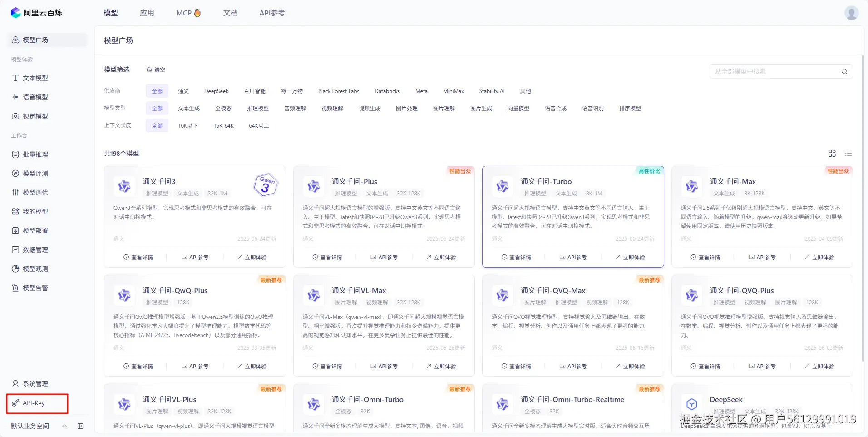
Task: Click the 视觉模型 camera icon
Action: [15, 116]
